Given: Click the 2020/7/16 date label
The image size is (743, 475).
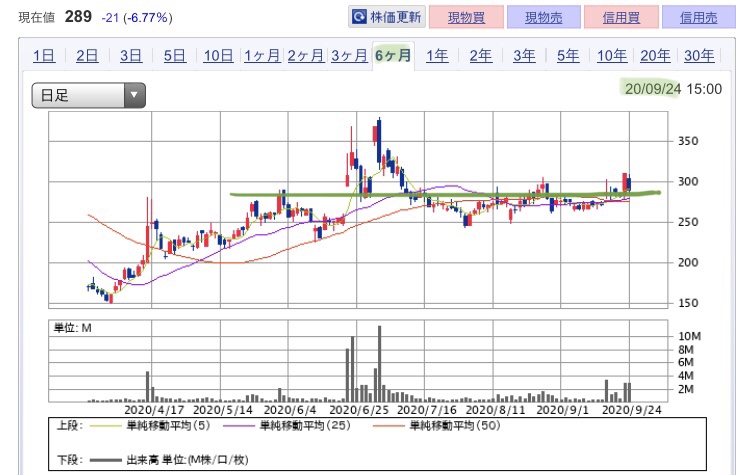Looking at the screenshot, I should 426,410.
